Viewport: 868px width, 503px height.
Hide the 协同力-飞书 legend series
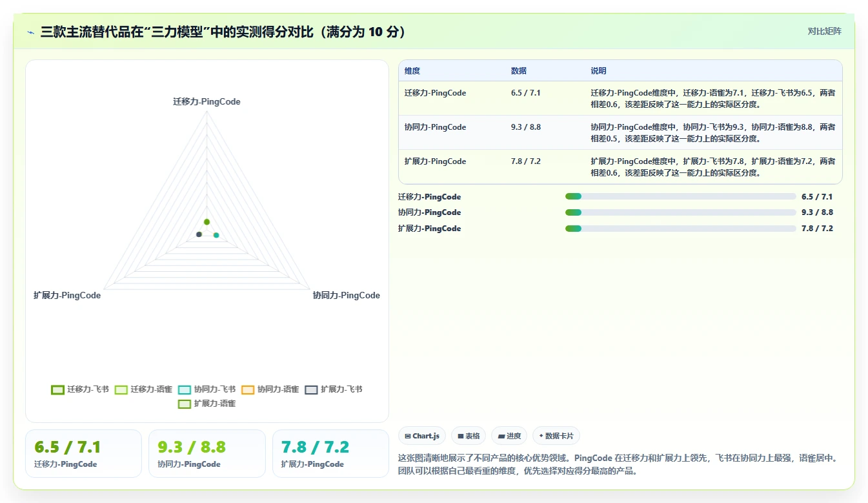[x=207, y=389]
